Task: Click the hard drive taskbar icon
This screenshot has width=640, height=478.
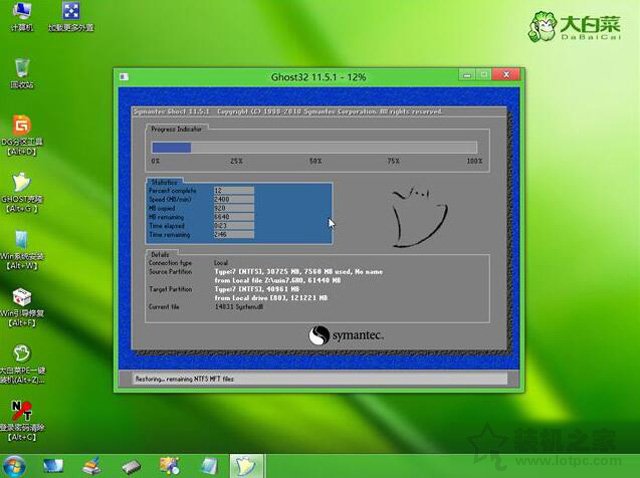Action: [x=131, y=465]
